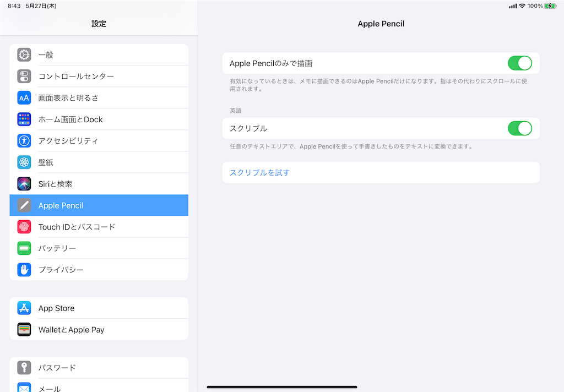
Task: Tap the プライバシー hand icon
Action: (24, 270)
